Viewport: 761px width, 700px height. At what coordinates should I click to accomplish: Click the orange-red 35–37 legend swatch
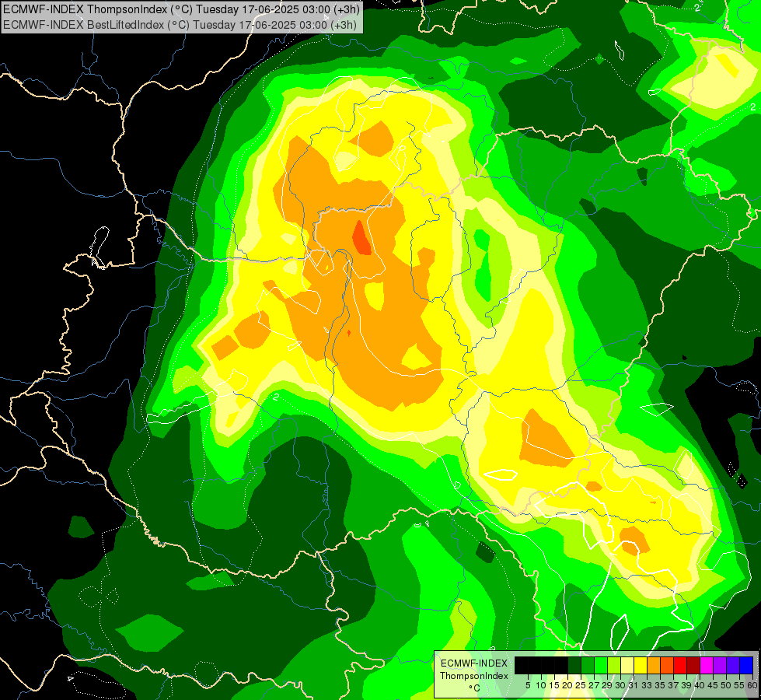[667, 665]
